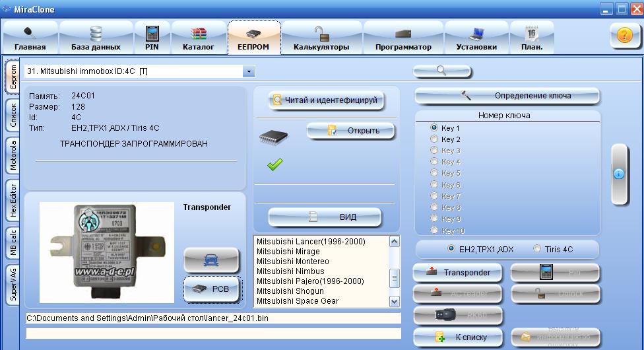644x350 pixels.
Task: Click the orange help question mark icon
Action: (625, 36)
